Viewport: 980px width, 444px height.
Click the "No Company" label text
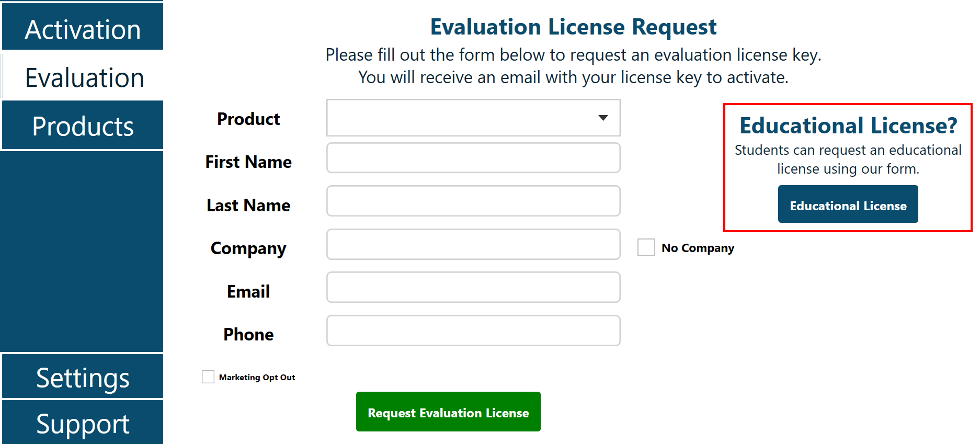coord(698,248)
